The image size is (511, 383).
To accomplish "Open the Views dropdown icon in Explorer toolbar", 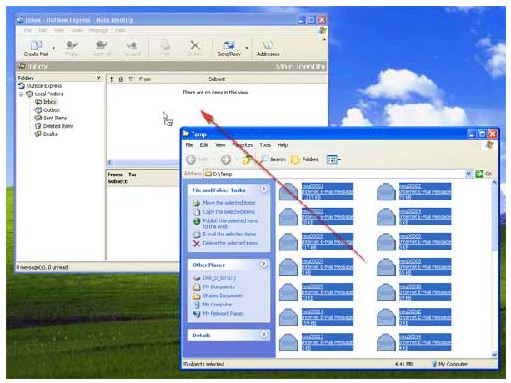I will (333, 159).
